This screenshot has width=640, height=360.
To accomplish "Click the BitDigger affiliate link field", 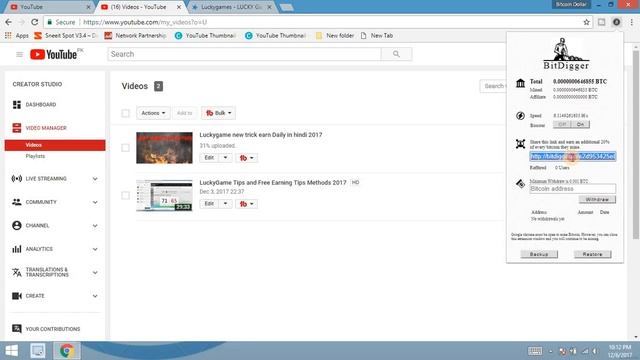I will (x=572, y=156).
